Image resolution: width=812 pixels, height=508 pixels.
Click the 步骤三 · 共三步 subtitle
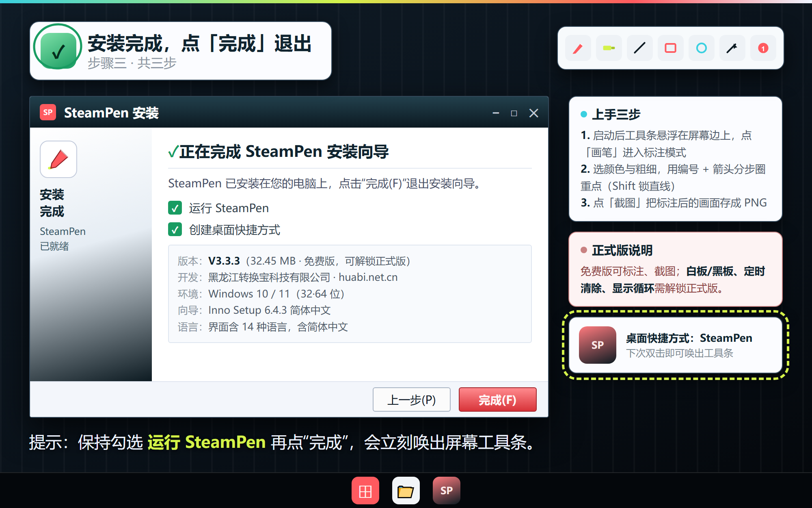click(x=132, y=63)
